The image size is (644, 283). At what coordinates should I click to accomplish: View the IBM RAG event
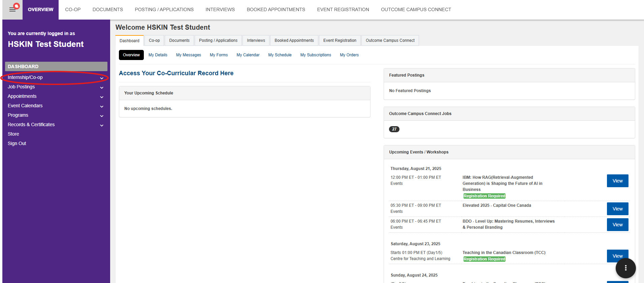click(617, 181)
